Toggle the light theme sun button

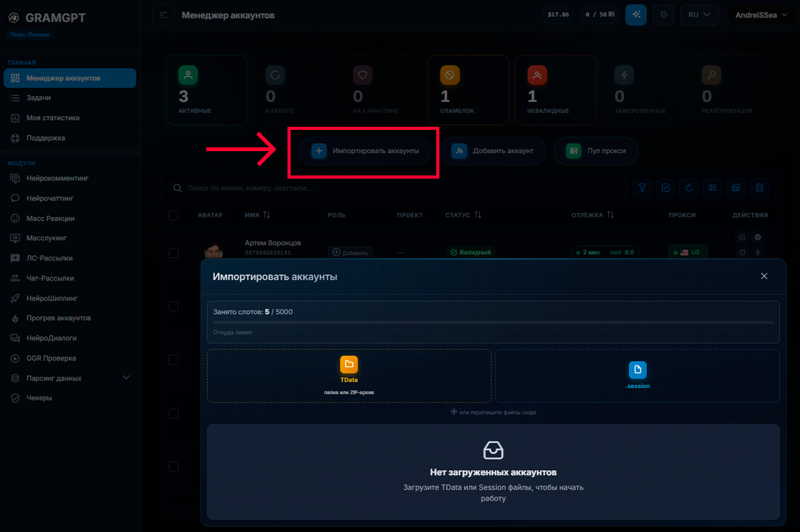663,15
